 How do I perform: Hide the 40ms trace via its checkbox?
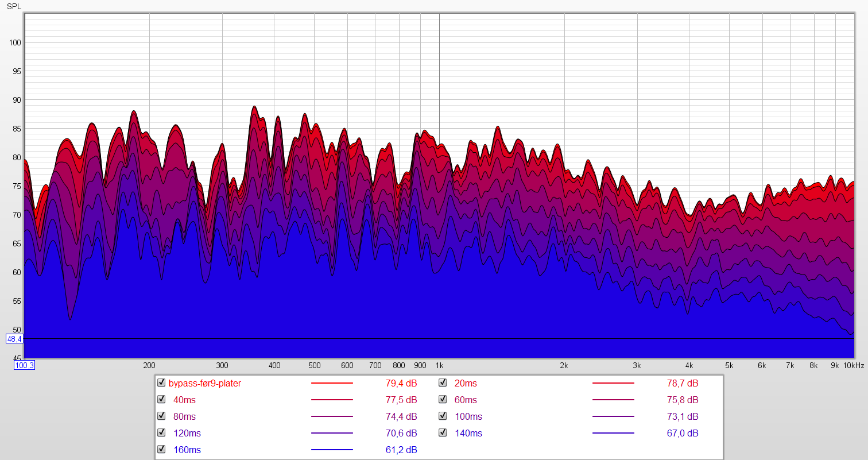[x=161, y=400]
